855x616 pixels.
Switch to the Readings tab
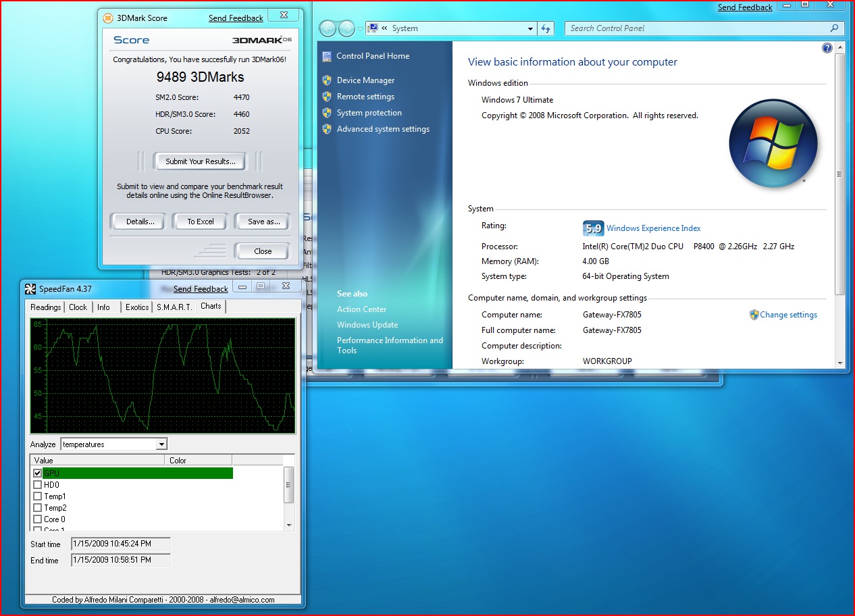tap(46, 307)
